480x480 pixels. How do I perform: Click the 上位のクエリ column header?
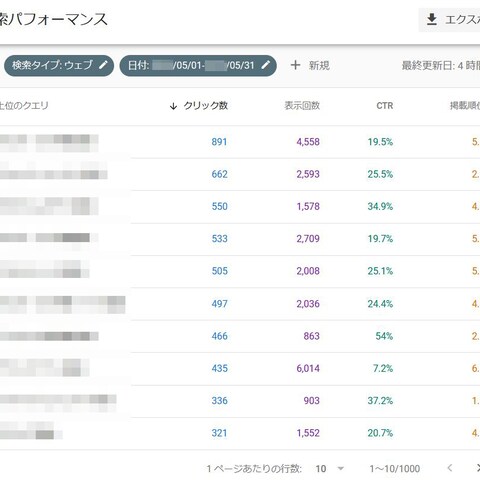(x=24, y=106)
